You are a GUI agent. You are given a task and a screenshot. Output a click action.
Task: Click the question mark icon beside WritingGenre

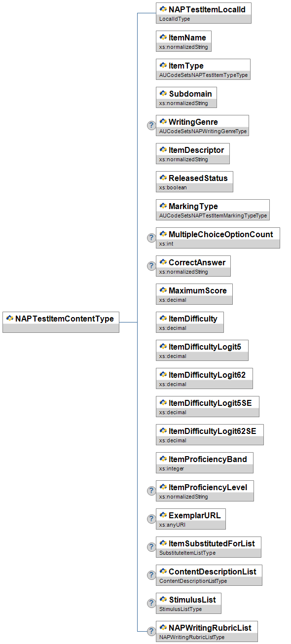pyautogui.click(x=151, y=125)
